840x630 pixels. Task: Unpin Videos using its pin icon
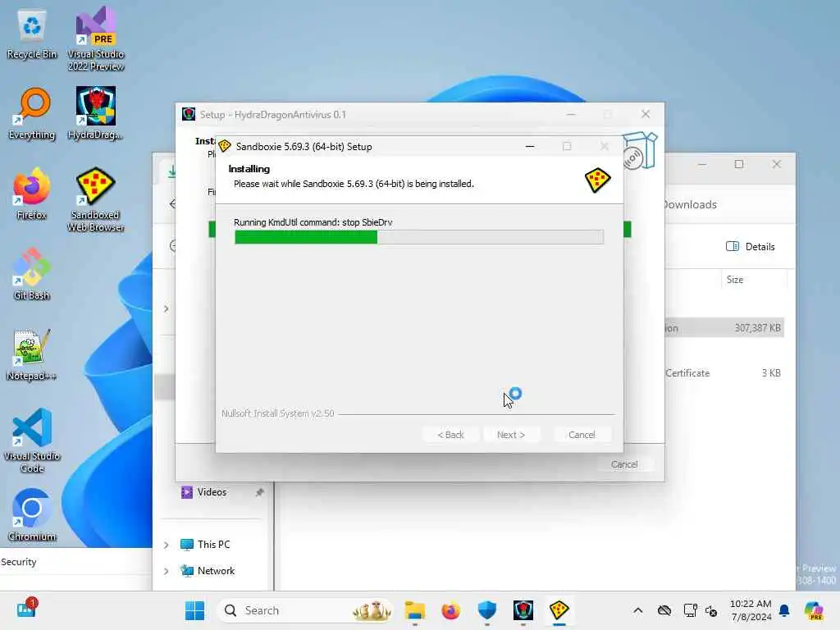pyautogui.click(x=259, y=492)
